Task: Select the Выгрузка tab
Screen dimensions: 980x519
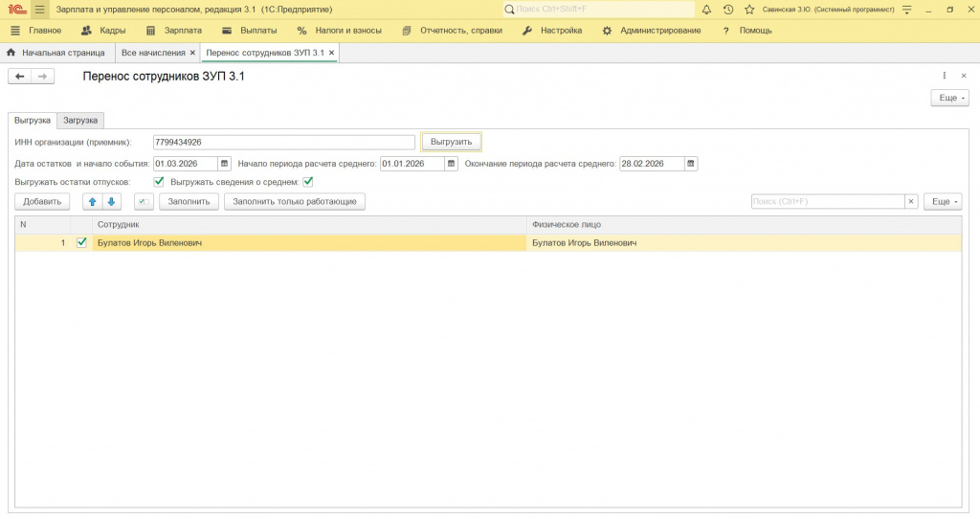Action: pyautogui.click(x=33, y=120)
